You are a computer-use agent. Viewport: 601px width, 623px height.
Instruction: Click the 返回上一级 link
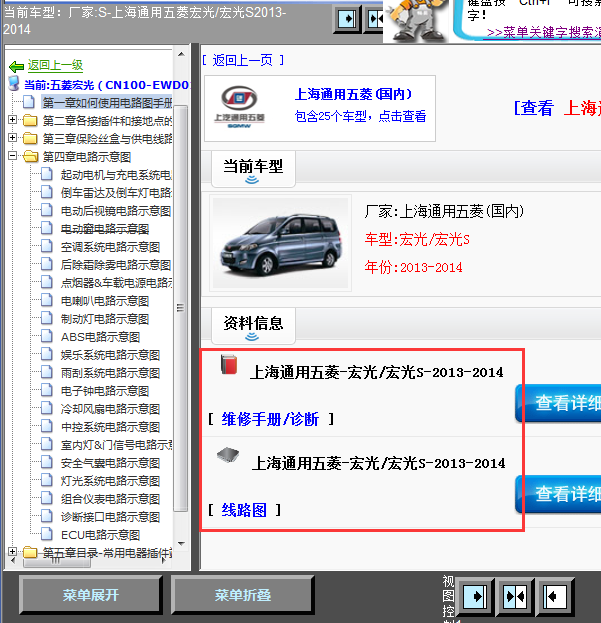click(x=55, y=65)
